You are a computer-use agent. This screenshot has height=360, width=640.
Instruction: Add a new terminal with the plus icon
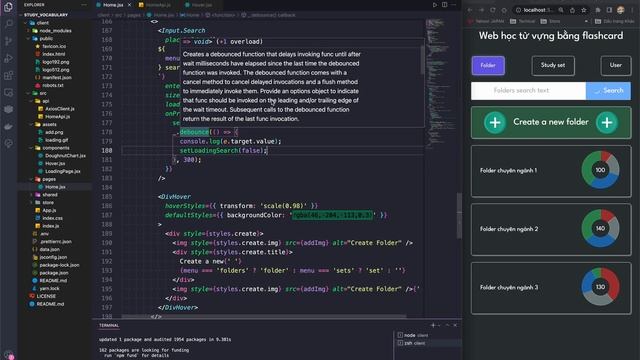click(x=433, y=325)
